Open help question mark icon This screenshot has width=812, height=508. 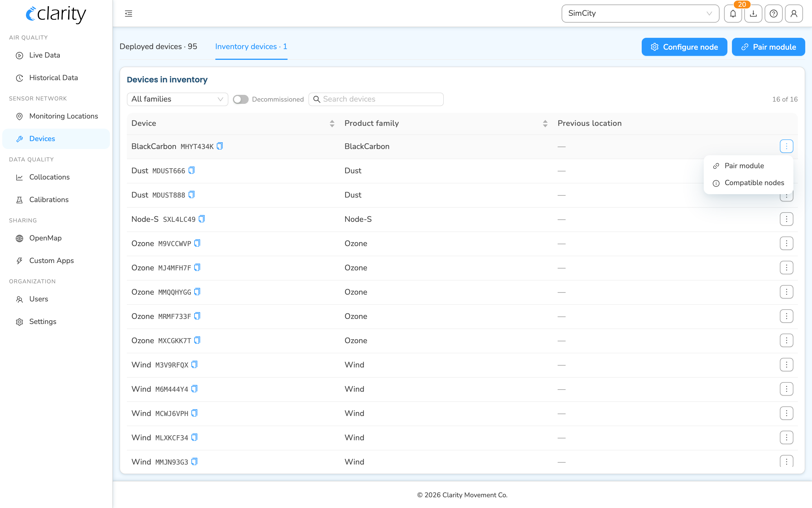773,14
